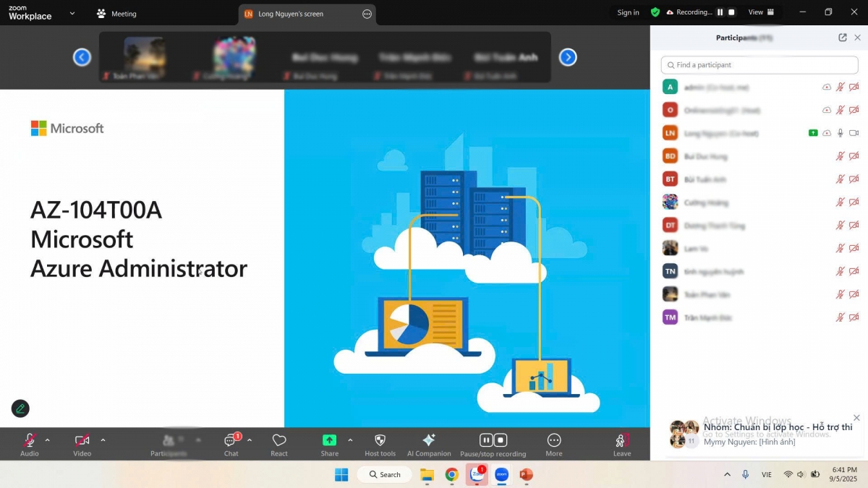Open PowerPoint from the Windows taskbar
This screenshot has width=868, height=488.
[526, 475]
